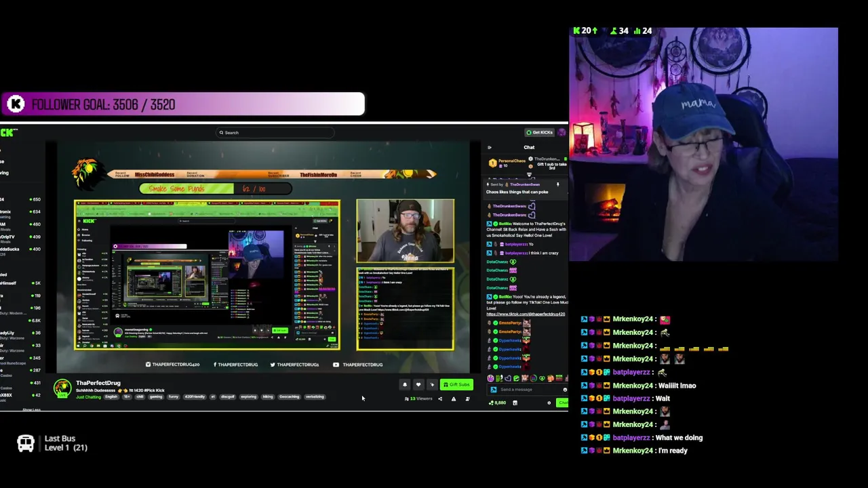Viewport: 868px width, 488px height.
Task: Click the report warning triangle icon
Action: [454, 399]
